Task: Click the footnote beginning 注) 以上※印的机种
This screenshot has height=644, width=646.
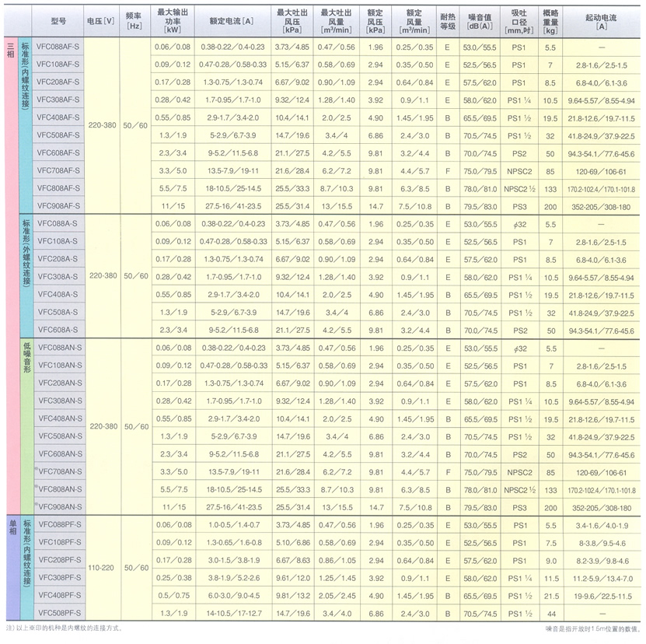Action: pyautogui.click(x=64, y=628)
